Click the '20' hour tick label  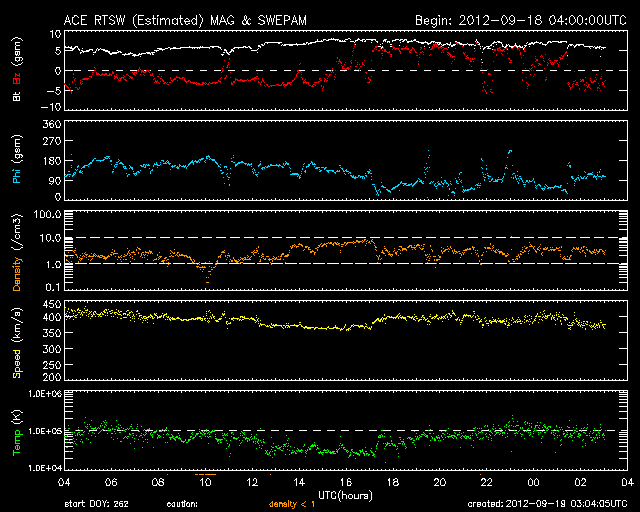440,483
